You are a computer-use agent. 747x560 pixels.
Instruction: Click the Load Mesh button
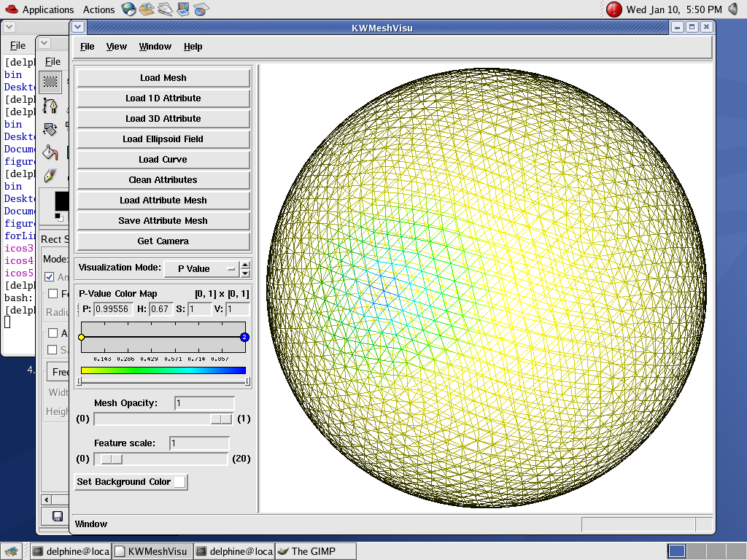163,78
